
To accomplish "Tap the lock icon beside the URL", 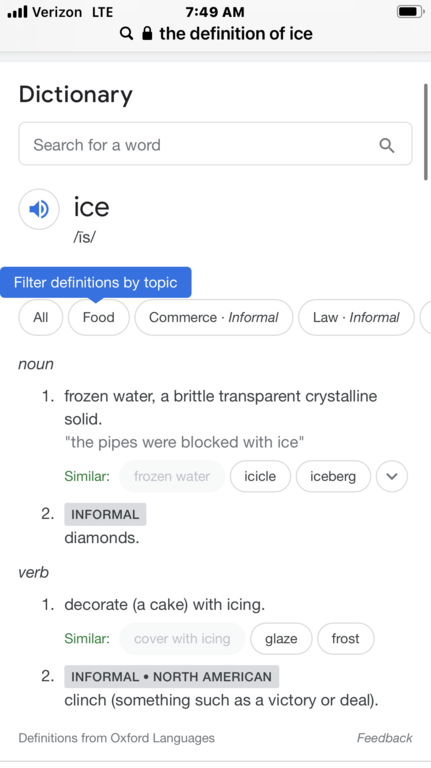I will (147, 33).
